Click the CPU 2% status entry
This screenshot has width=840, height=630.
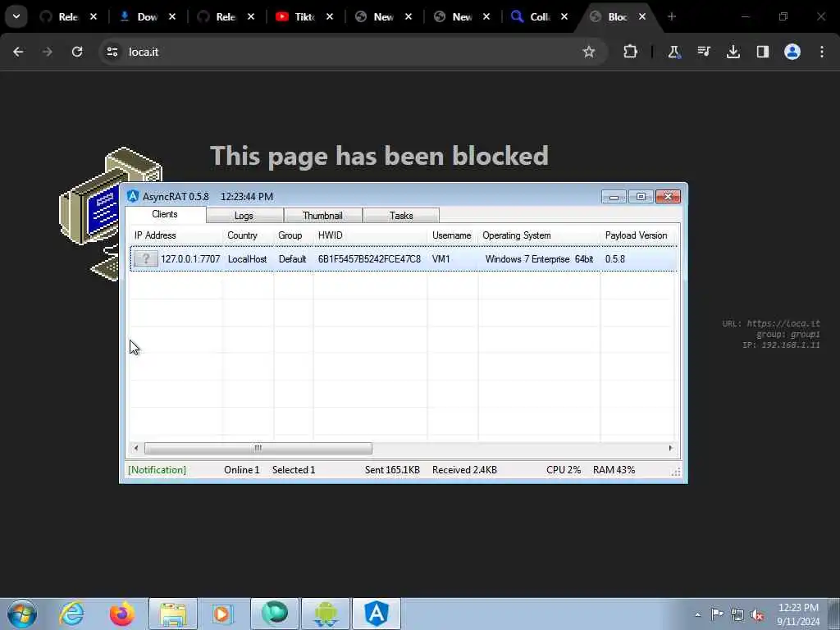[564, 470]
